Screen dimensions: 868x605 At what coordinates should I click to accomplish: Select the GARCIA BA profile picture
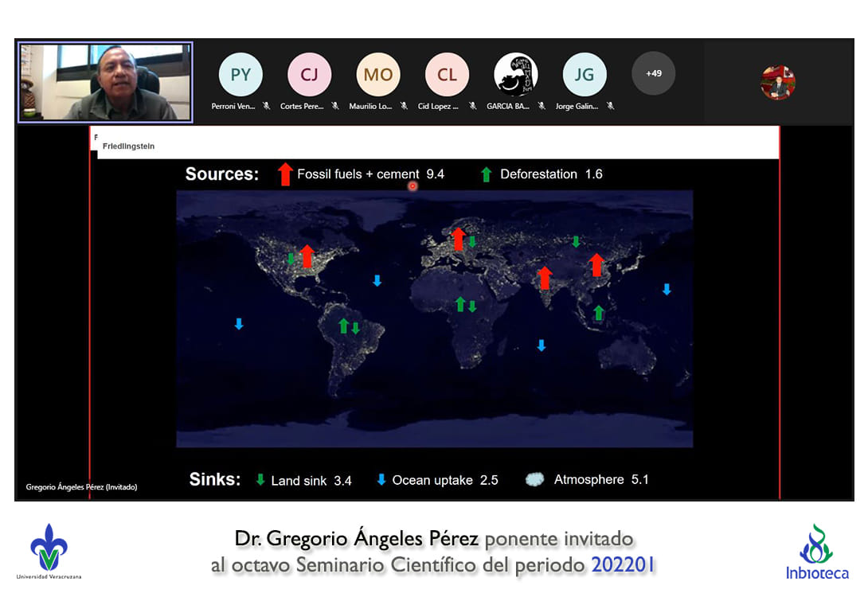515,75
